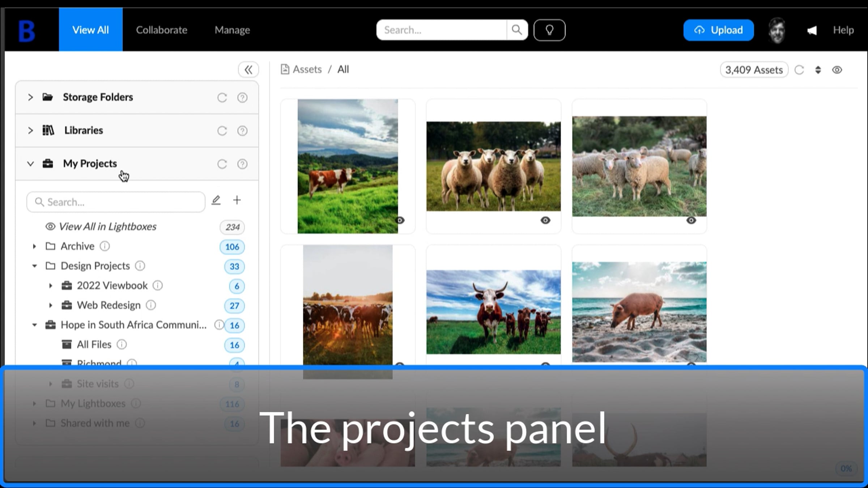
Task: Click the 3,409 Assets count button
Action: [754, 70]
